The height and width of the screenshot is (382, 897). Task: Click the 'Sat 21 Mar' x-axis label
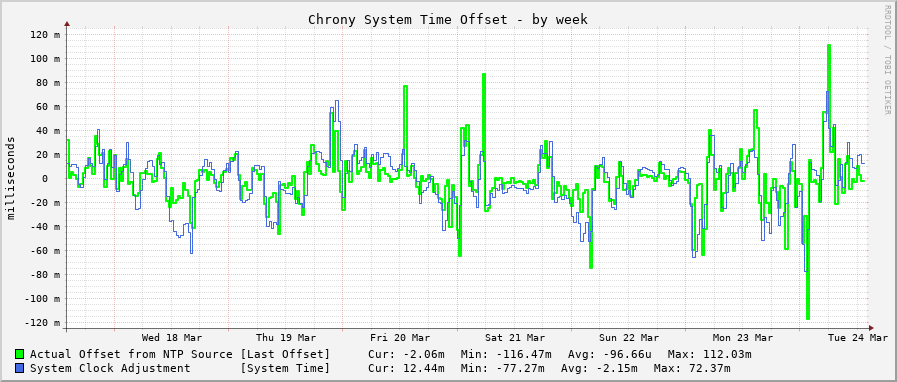click(x=515, y=337)
